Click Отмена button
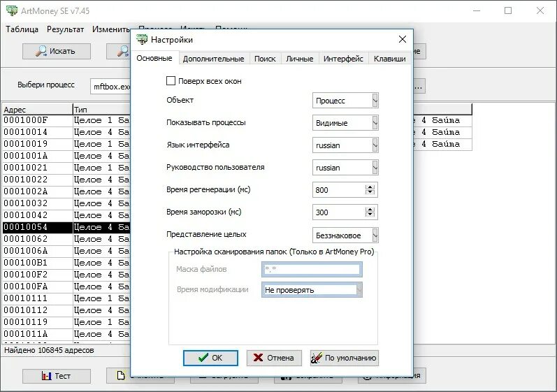 point(274,358)
